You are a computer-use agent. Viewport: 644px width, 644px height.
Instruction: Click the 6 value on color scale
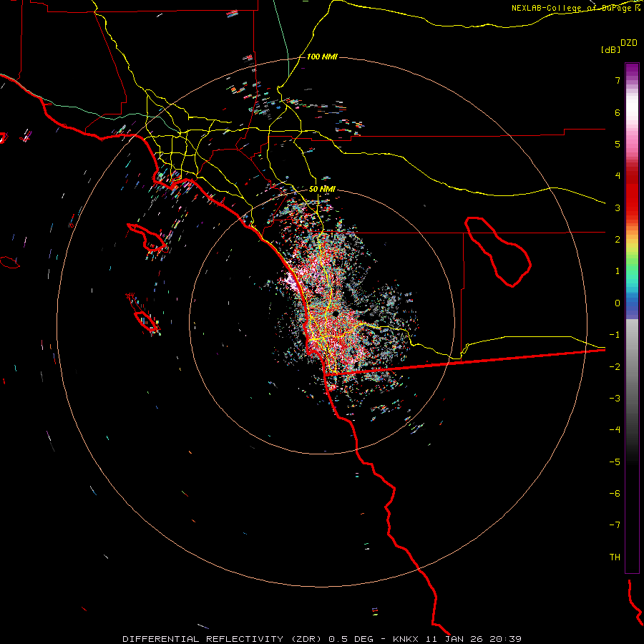[x=618, y=112]
